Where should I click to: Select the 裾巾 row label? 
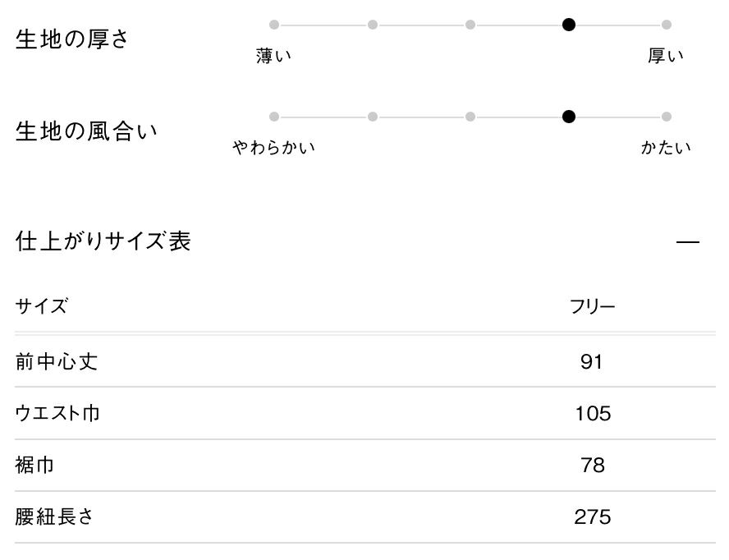coord(35,466)
